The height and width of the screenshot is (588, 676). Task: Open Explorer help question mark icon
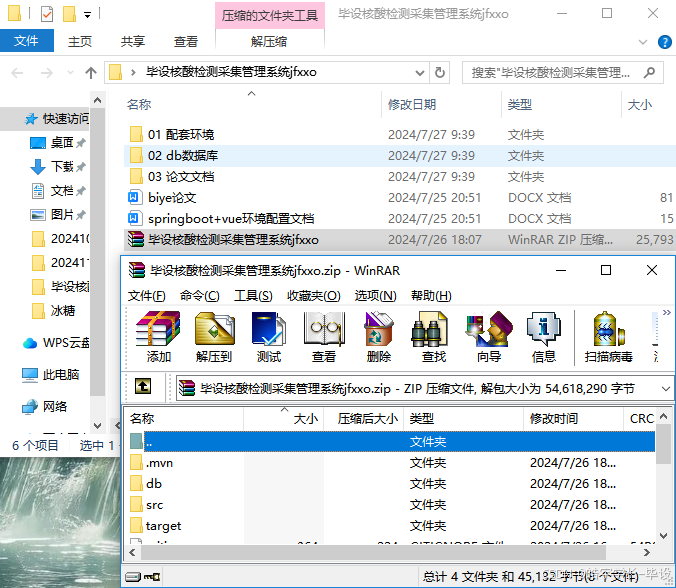[664, 42]
